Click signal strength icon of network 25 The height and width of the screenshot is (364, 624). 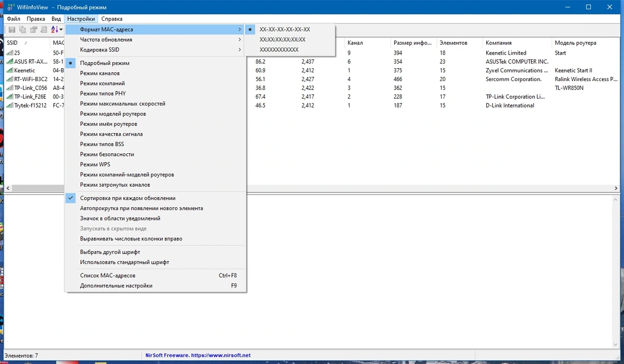[9, 53]
